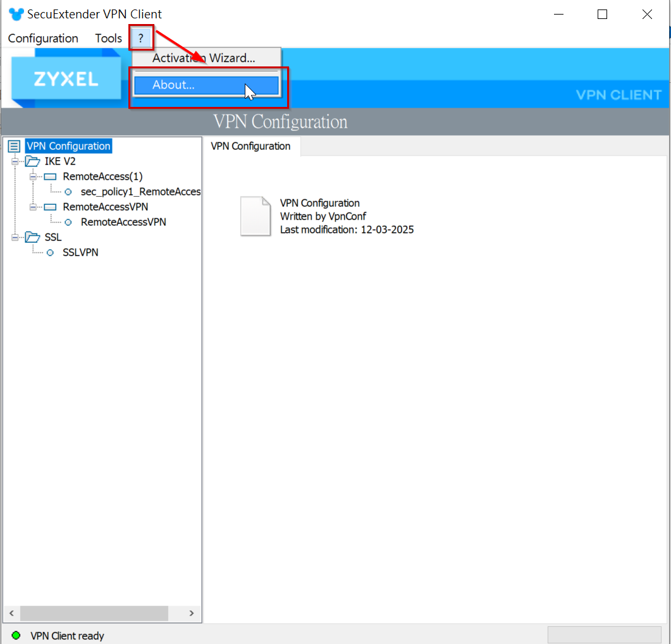Select the sec_policy1_RemoteAccess tunnel entry
This screenshot has height=644, width=671.
tap(141, 192)
